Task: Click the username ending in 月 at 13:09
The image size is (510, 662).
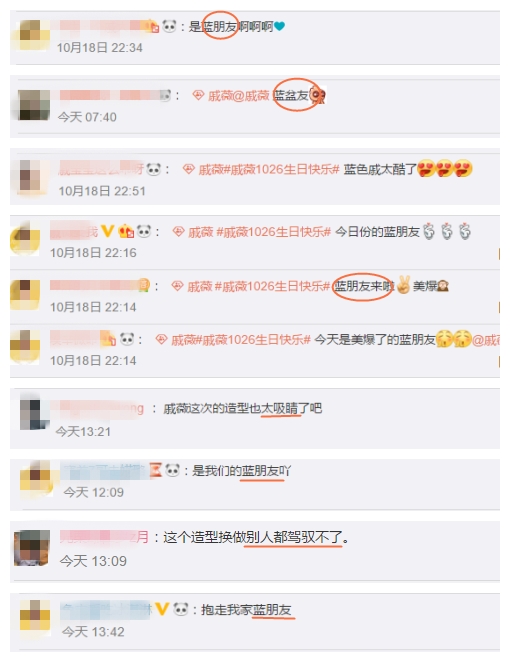Action: [104, 537]
